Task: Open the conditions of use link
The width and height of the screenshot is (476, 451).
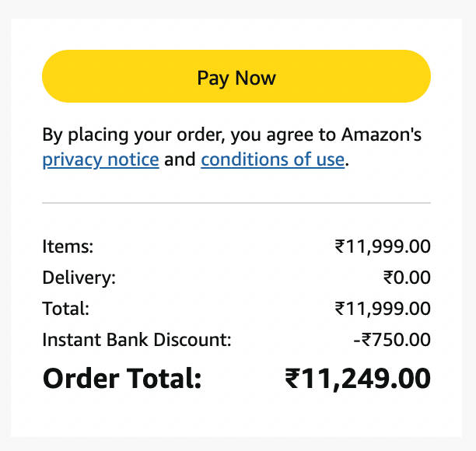Action: [x=272, y=160]
